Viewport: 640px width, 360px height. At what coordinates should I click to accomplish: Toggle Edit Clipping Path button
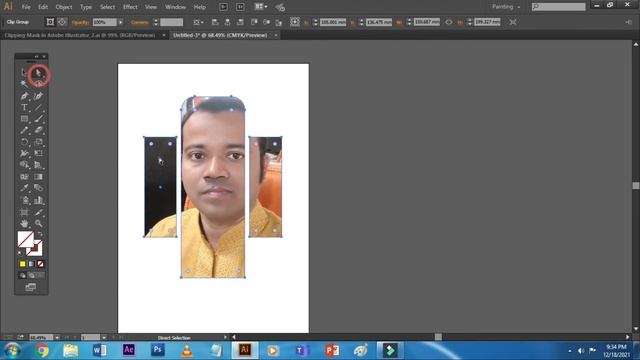50,22
